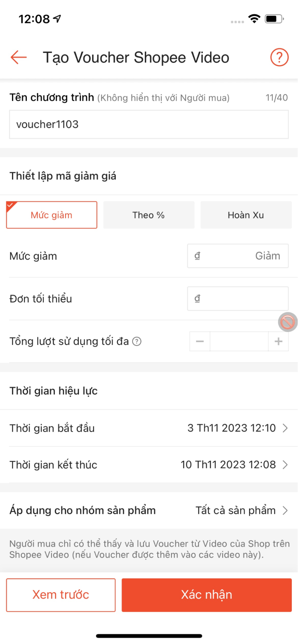This screenshot has height=644, width=298.
Task: Click the usage count number field
Action: [239, 341]
